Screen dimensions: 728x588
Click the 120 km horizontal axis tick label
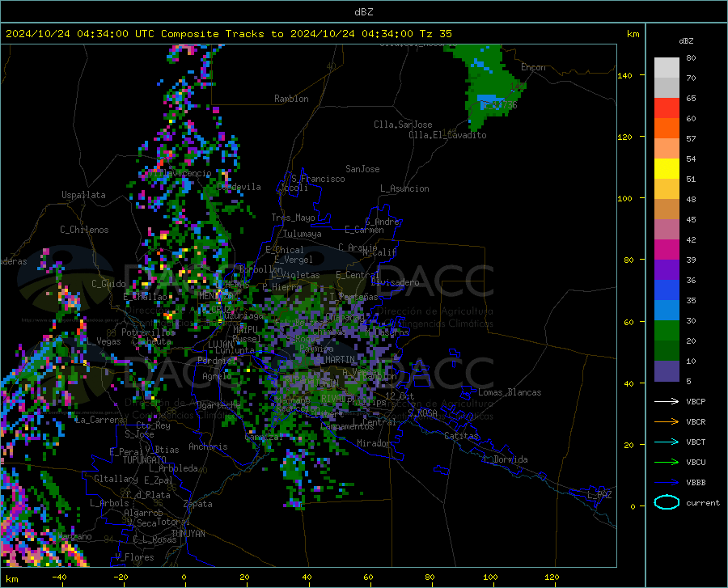point(552,577)
